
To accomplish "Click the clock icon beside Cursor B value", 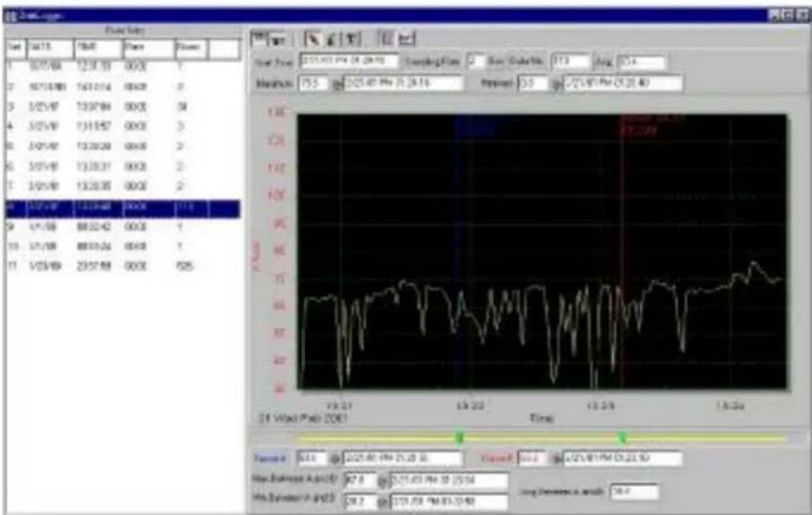I will coord(555,459).
